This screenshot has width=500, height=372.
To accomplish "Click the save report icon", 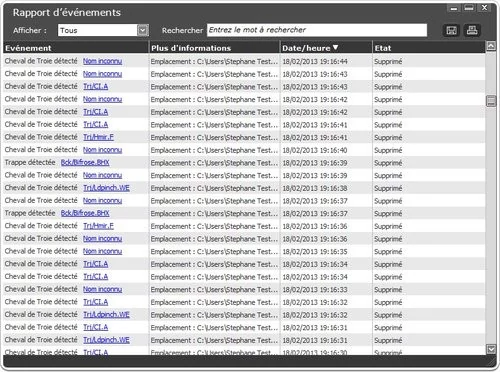I will 451,30.
